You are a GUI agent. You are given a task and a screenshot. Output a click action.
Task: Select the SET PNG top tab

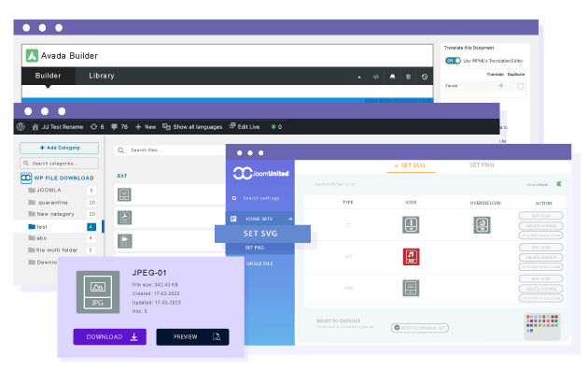pyautogui.click(x=482, y=164)
